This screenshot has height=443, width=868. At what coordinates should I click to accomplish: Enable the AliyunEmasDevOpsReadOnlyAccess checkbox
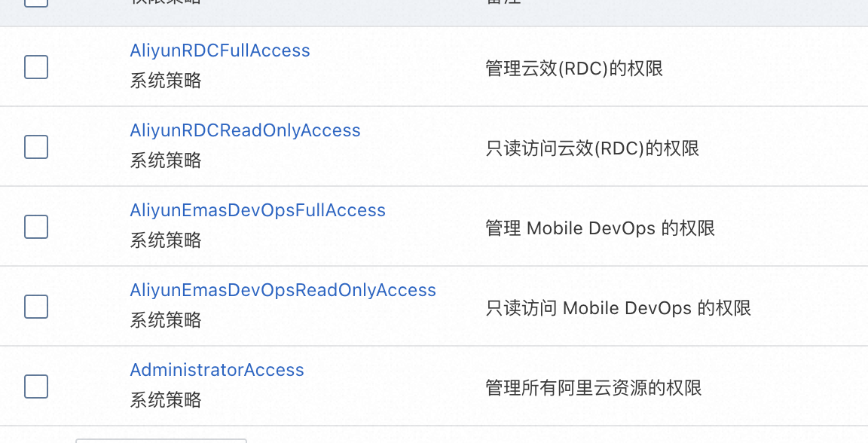point(36,306)
